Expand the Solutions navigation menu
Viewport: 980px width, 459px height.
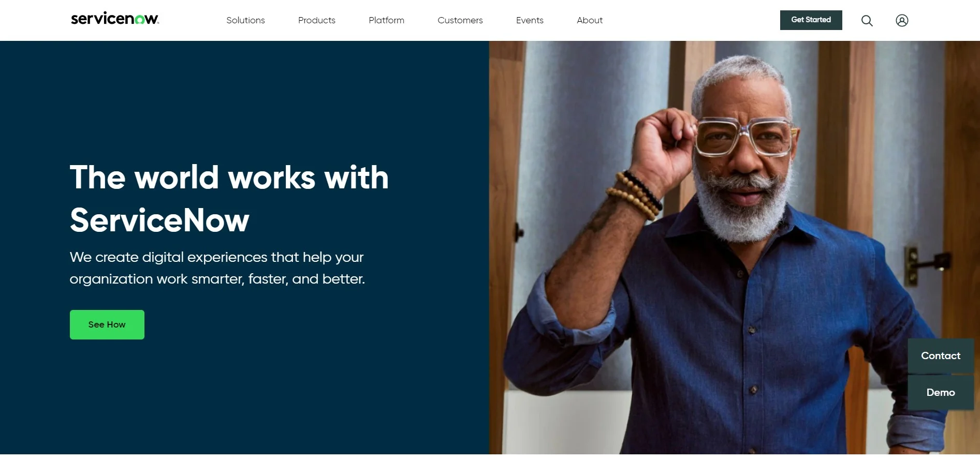point(245,20)
